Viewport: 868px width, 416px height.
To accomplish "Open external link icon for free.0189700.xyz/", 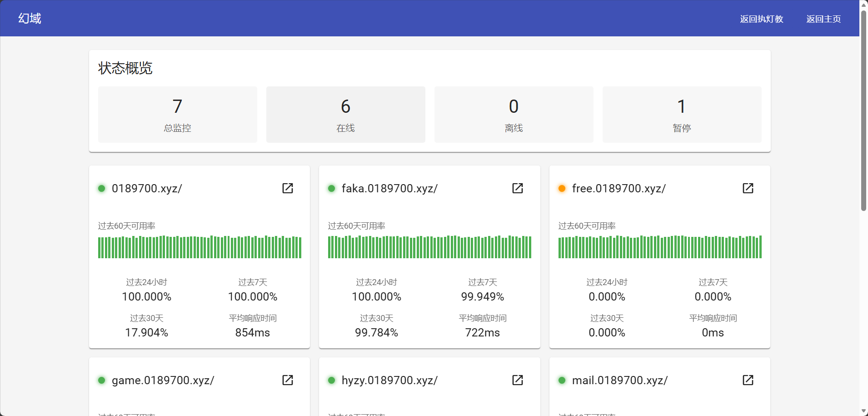I will (x=748, y=188).
